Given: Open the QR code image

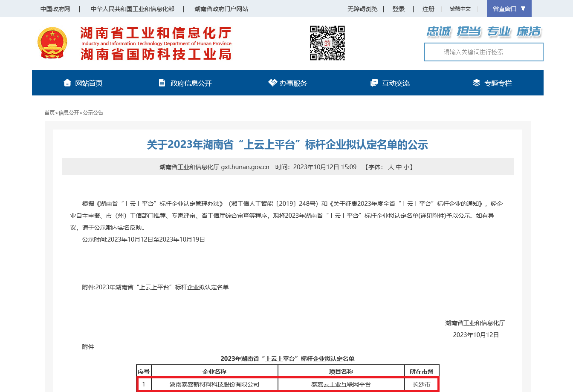Looking at the screenshot, I should 327,43.
